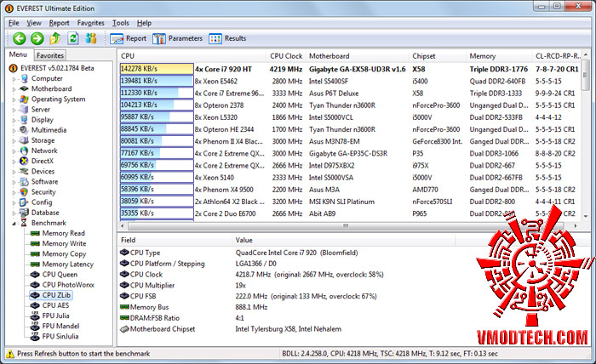Click the Security shield icon
Screen dimensions: 596x364
(x=24, y=192)
